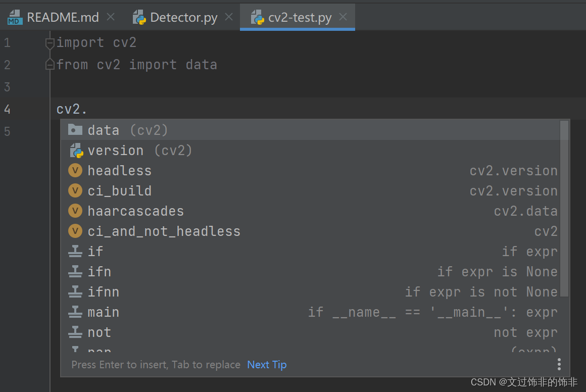
Task: Click the variable icon next to headless
Action: [x=75, y=171]
